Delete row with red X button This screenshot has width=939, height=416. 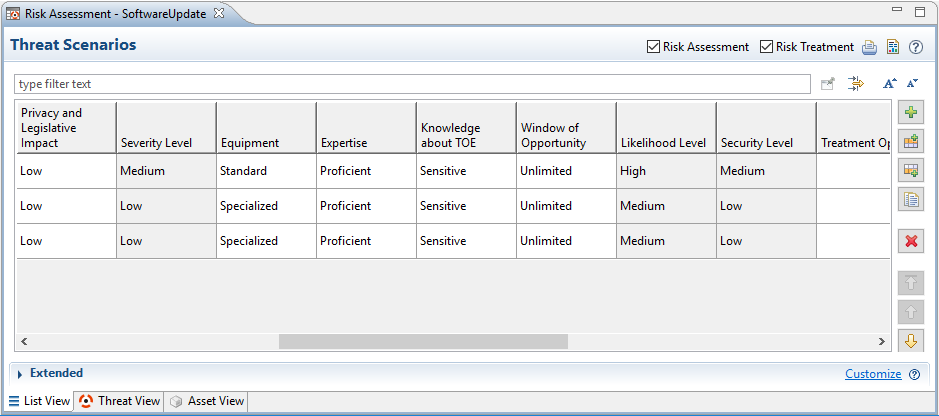911,241
